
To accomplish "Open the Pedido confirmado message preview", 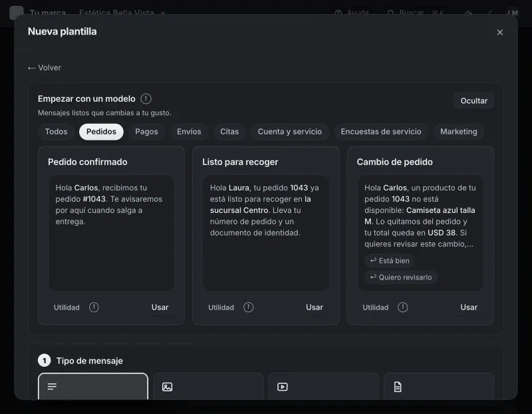I will (111, 233).
